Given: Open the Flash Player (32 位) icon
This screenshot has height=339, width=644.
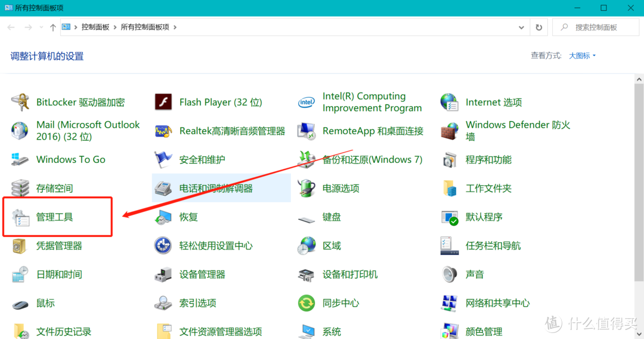Looking at the screenshot, I should click(163, 102).
